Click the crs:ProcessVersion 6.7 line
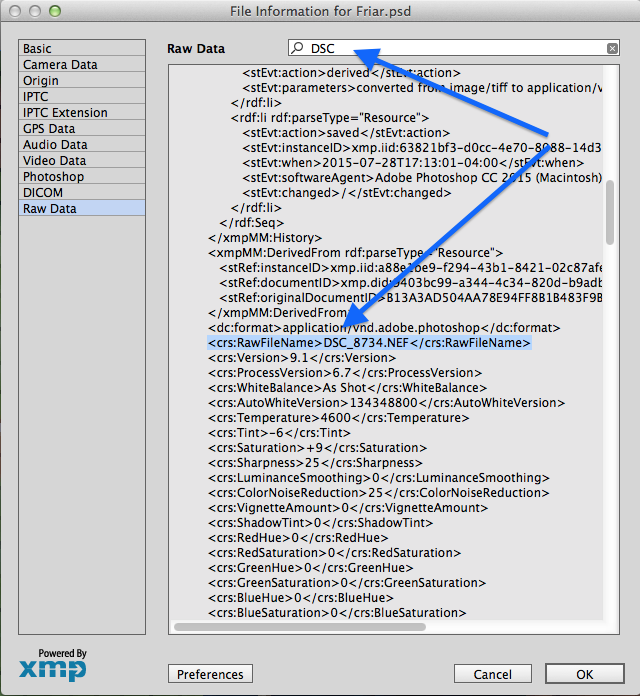The width and height of the screenshot is (640, 696). [x=345, y=373]
